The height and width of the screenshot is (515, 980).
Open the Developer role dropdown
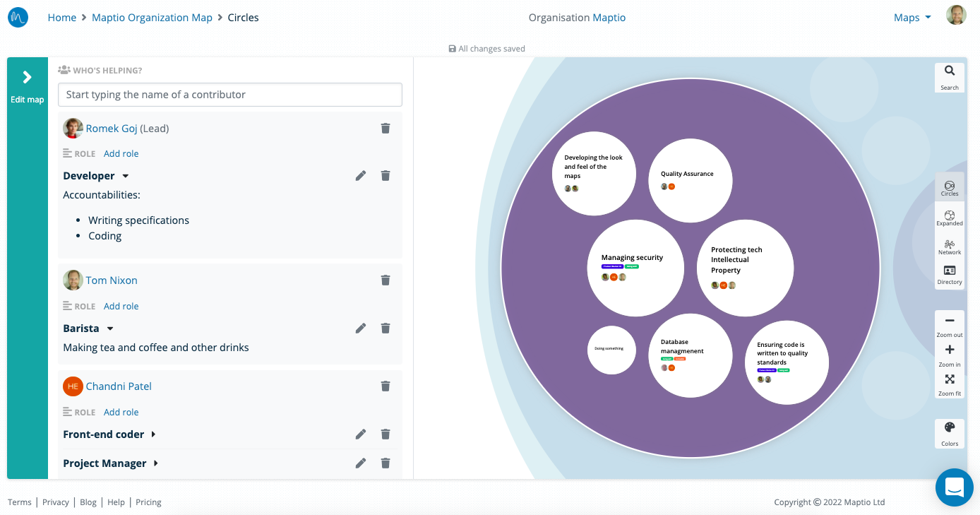(125, 175)
